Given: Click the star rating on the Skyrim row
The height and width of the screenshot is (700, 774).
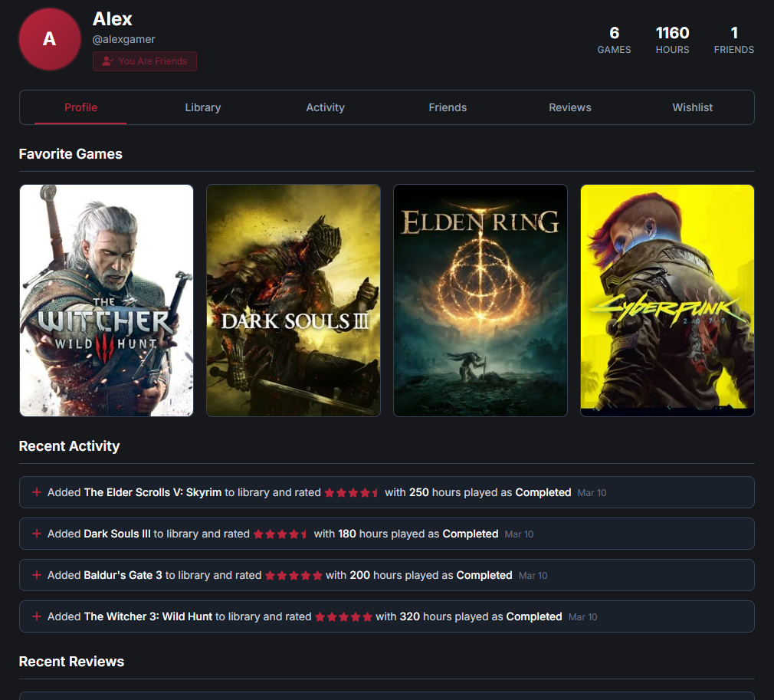Looking at the screenshot, I should click(x=352, y=492).
